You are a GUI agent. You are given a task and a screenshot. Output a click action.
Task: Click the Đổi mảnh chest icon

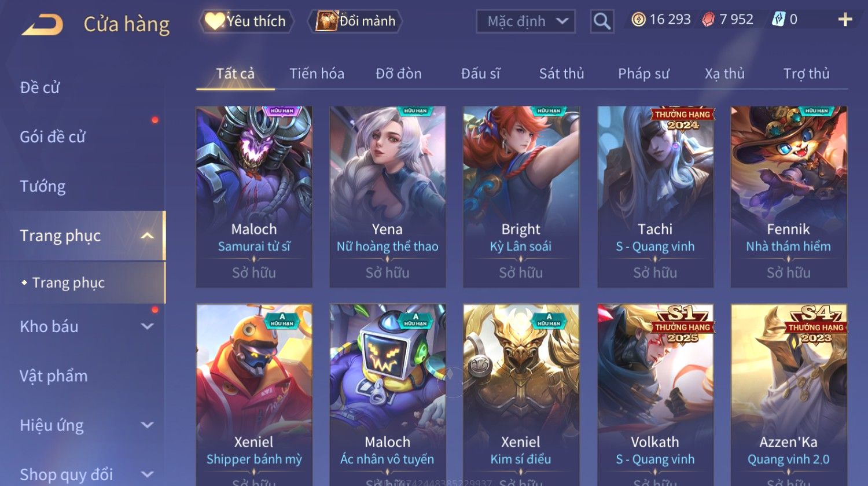[326, 21]
